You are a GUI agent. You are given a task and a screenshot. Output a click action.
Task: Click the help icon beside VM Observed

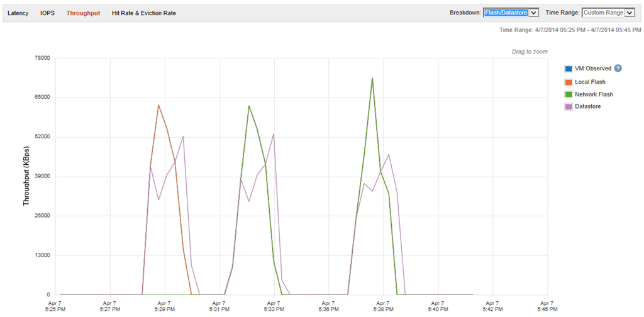[x=618, y=69]
